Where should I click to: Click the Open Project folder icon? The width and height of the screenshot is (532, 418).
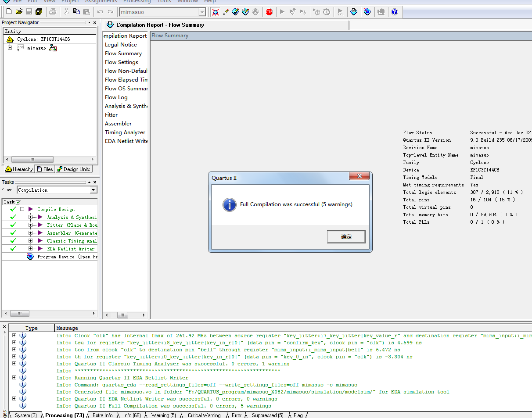(19, 12)
